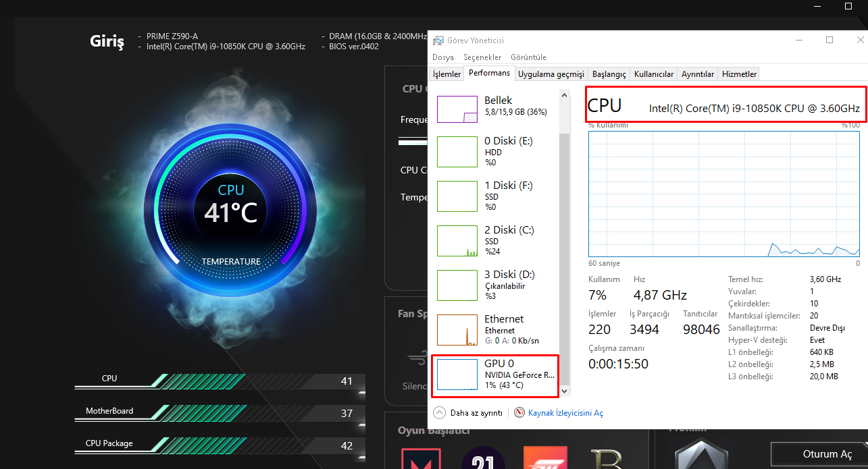Click the CPU usage graph area
Image resolution: width=868 pixels, height=469 pixels.
coord(724,194)
